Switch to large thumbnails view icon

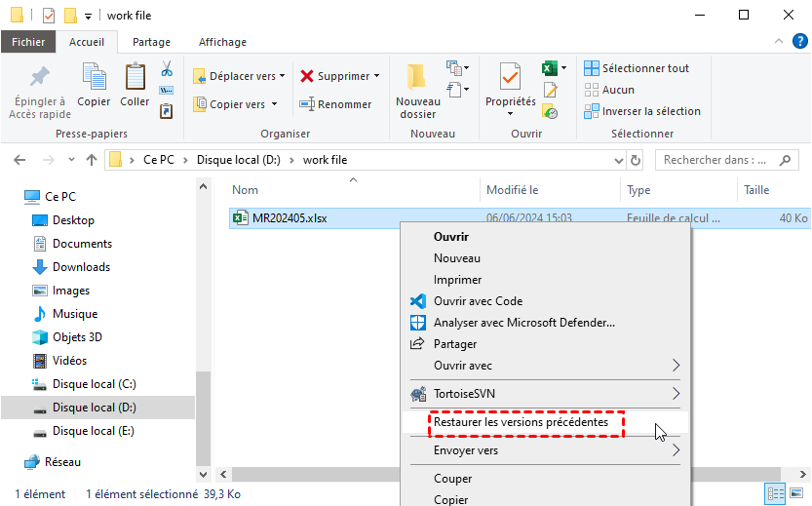click(x=796, y=493)
